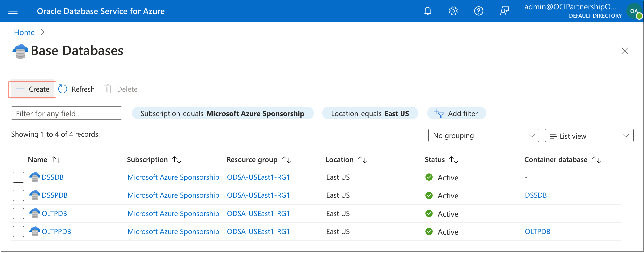Sort by Container database column arrows

pyautogui.click(x=596, y=160)
